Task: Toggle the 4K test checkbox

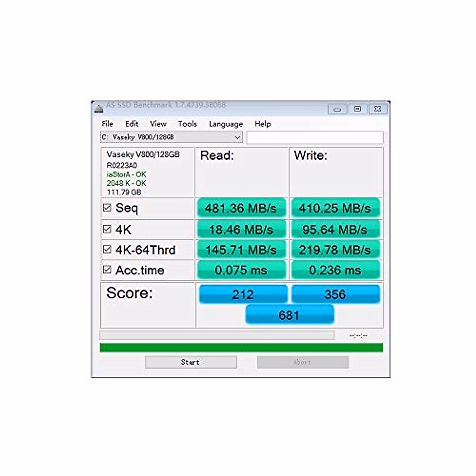Action: (107, 229)
